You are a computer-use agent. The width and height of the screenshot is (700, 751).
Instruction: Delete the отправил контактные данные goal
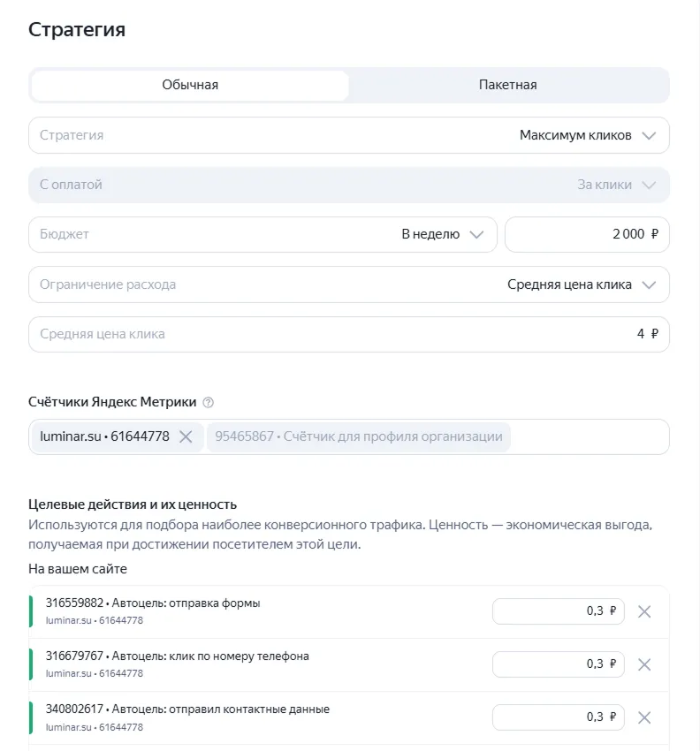(x=644, y=717)
